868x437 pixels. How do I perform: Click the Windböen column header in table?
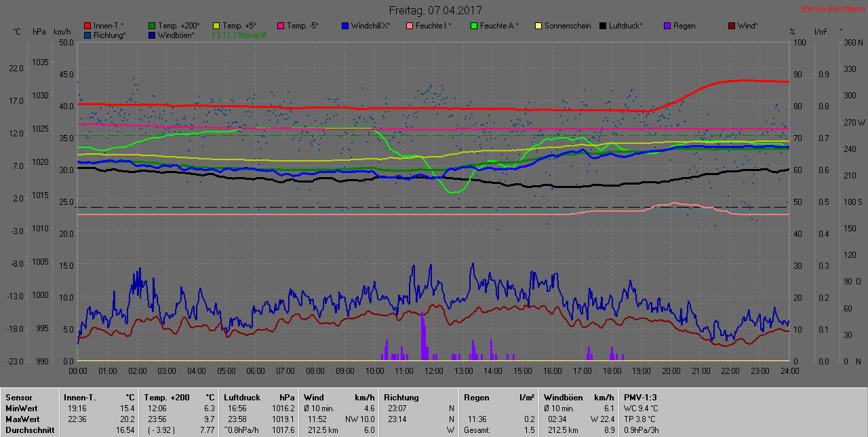tap(562, 397)
